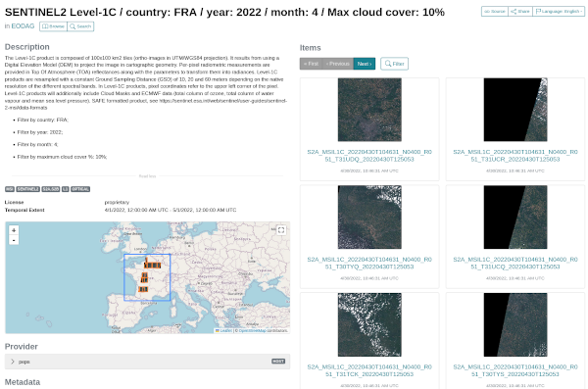588x389 pixels.
Task: Open thumbnail of T30TYS item
Action: (x=515, y=324)
